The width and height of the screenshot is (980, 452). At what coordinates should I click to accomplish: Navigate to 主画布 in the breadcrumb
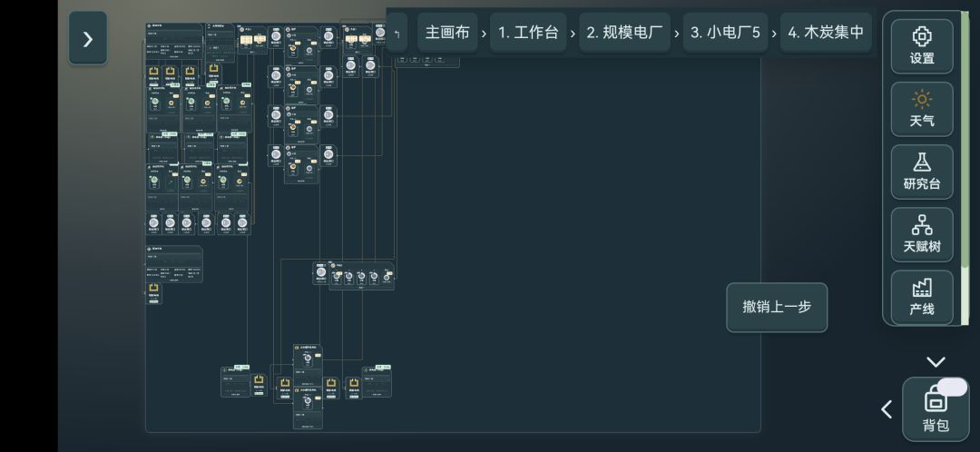click(x=446, y=33)
